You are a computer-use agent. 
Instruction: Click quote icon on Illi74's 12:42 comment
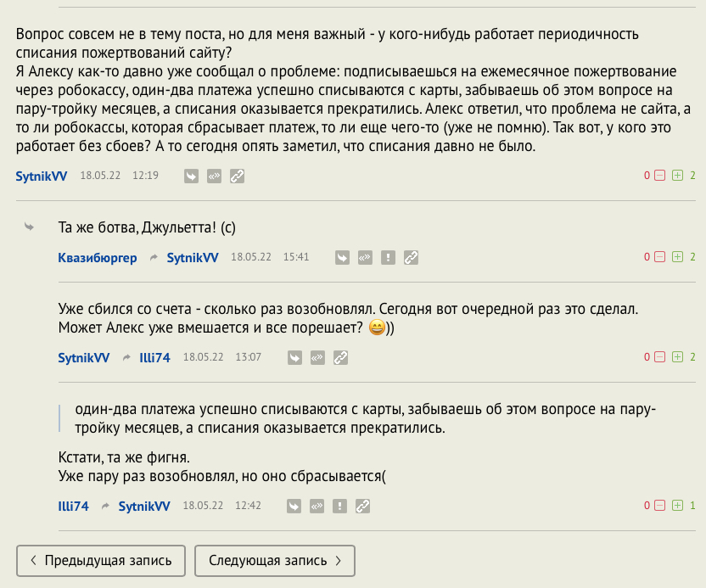pyautogui.click(x=317, y=507)
